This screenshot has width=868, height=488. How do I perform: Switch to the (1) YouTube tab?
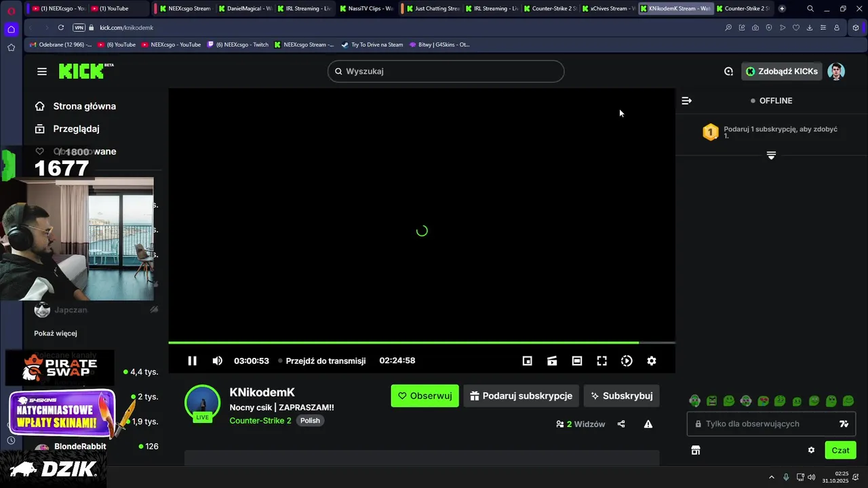pyautogui.click(x=119, y=9)
